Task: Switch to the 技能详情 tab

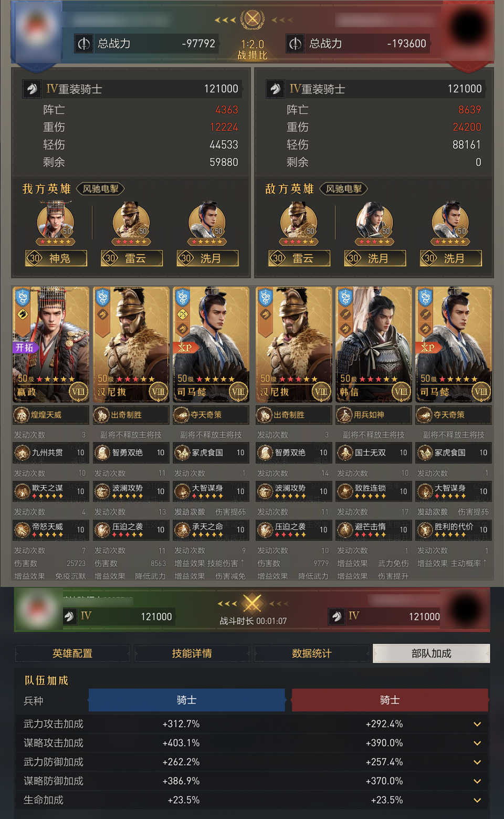Action: pyautogui.click(x=192, y=653)
